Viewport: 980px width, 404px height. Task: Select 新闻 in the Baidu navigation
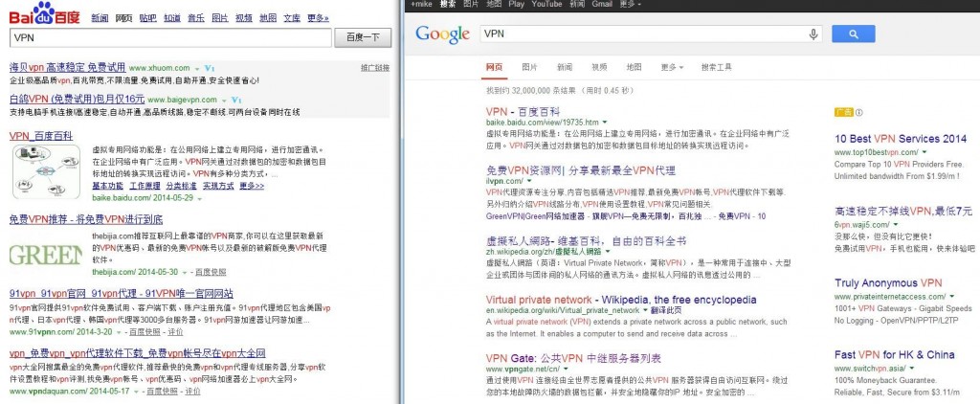(100, 18)
